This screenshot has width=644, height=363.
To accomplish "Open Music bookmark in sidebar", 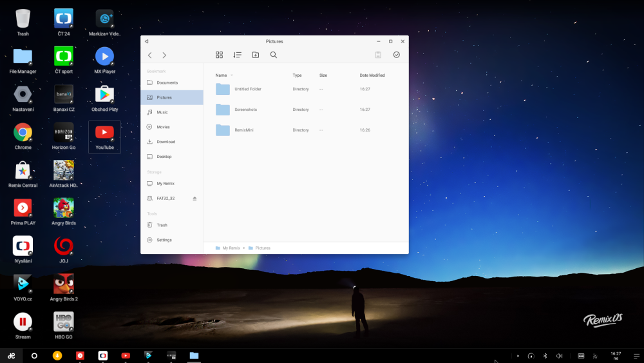I will point(172,112).
